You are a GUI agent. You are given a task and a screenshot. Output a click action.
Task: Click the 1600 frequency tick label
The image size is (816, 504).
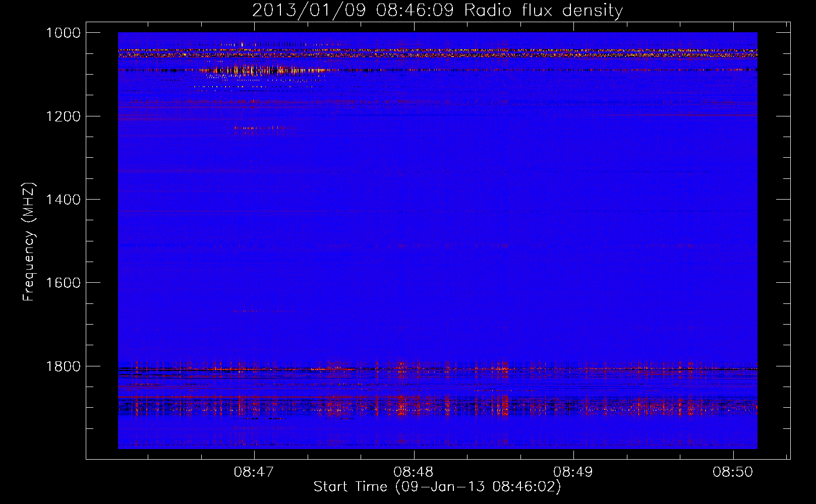coord(63,283)
